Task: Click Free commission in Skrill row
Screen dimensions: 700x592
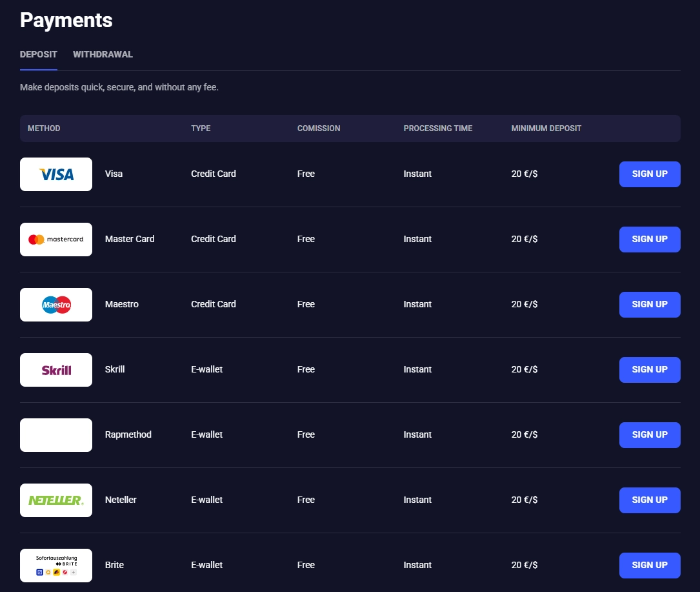Action: pyautogui.click(x=306, y=369)
